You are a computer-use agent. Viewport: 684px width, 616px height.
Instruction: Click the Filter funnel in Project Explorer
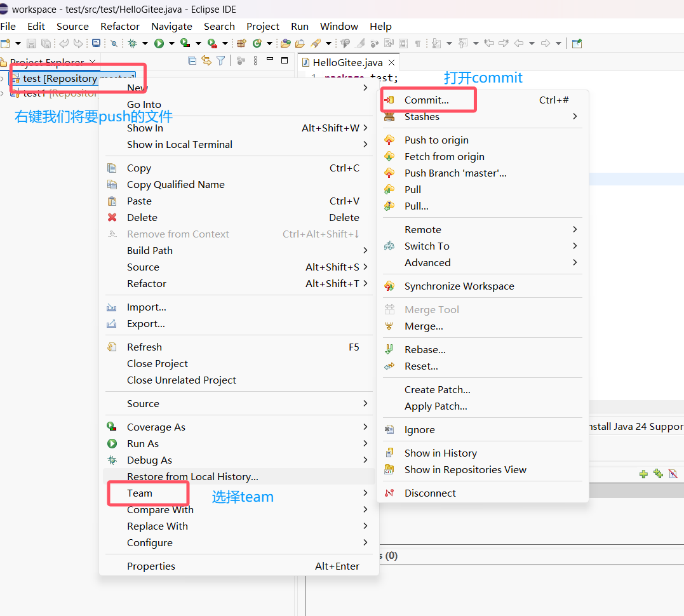pos(221,60)
